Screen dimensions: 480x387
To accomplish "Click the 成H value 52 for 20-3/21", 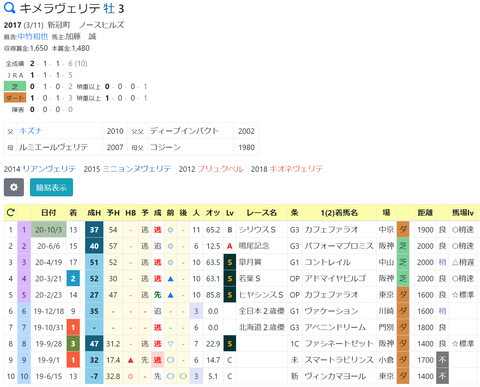I will click(x=94, y=278).
